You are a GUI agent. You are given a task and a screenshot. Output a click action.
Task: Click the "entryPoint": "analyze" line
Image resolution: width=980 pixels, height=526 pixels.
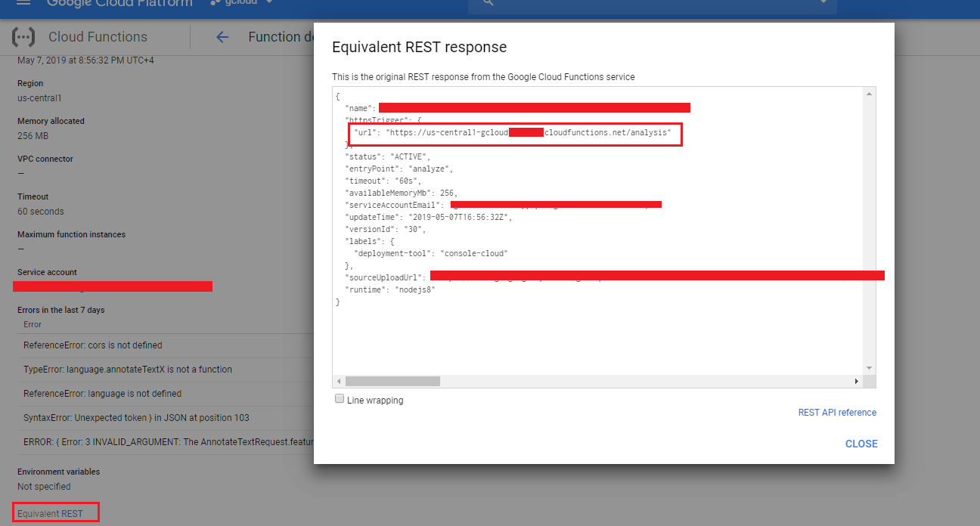pos(399,169)
